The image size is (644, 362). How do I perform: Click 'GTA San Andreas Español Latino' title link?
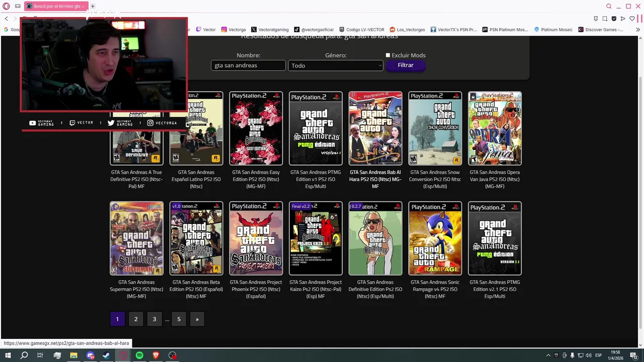pyautogui.click(x=196, y=179)
